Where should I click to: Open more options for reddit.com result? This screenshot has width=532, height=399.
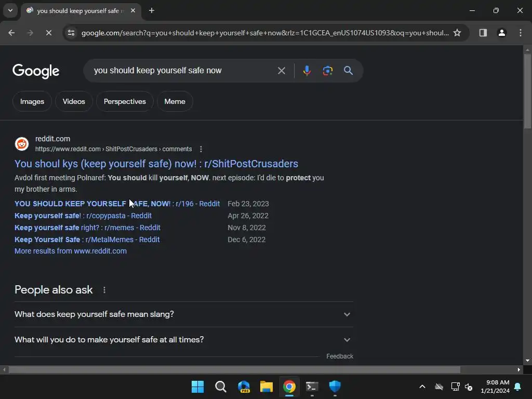tap(201, 149)
